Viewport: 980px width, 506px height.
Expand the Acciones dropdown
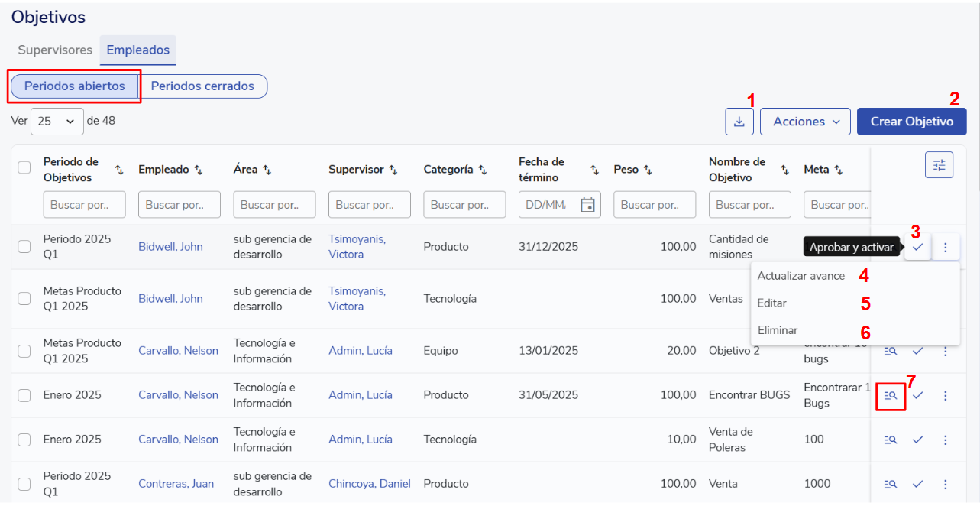click(x=805, y=122)
